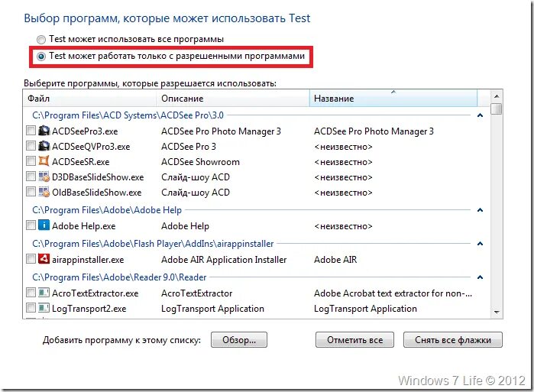Collapse the Adobe\Adobe Help folder group
Image resolution: width=534 pixels, height=392 pixels.
(x=480, y=210)
